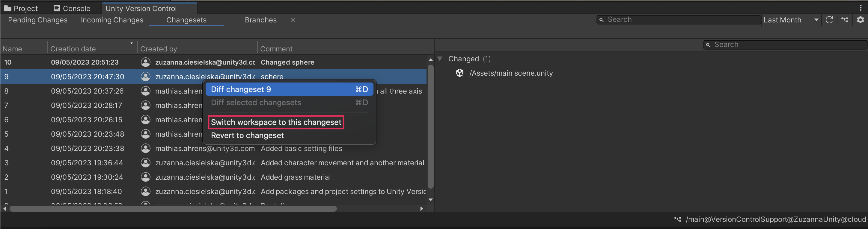
Task: Close the Branches tab
Action: click(293, 20)
